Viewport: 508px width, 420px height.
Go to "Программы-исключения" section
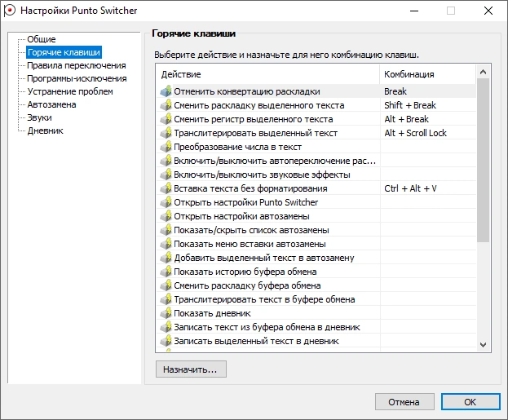(x=77, y=78)
